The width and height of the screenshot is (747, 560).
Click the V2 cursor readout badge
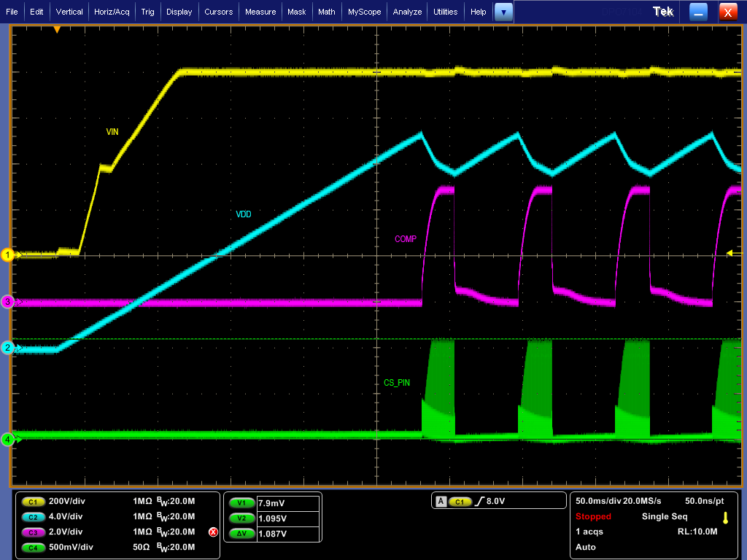(241, 518)
